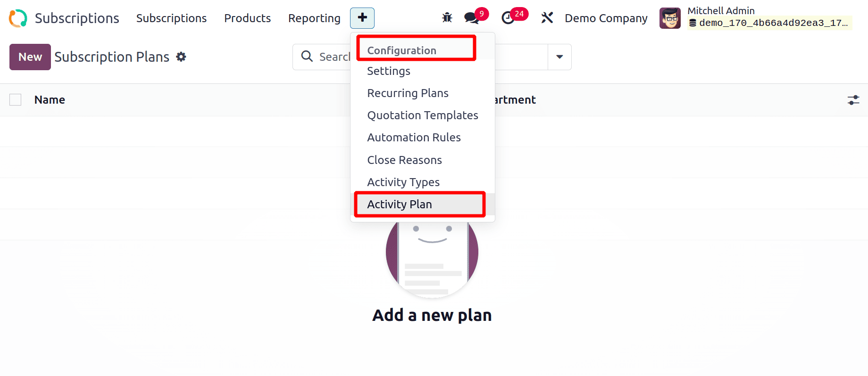The height and width of the screenshot is (376, 868).
Task: Choose Close Reasons in configuration menu
Action: (x=404, y=160)
